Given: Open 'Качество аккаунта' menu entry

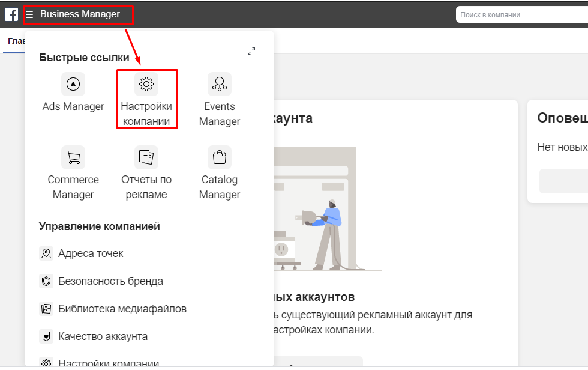Looking at the screenshot, I should tap(103, 336).
